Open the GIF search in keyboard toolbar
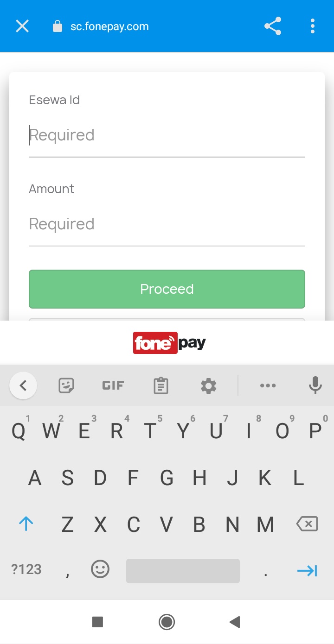 [113, 385]
